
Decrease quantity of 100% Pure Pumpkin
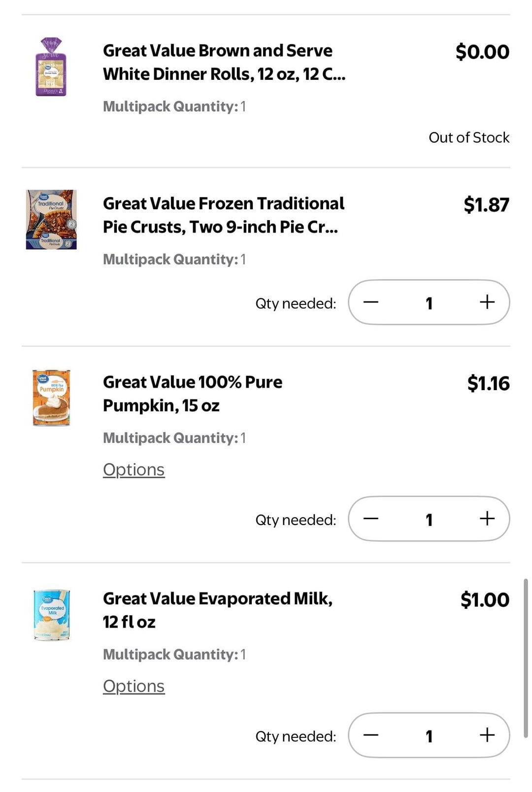click(x=371, y=519)
